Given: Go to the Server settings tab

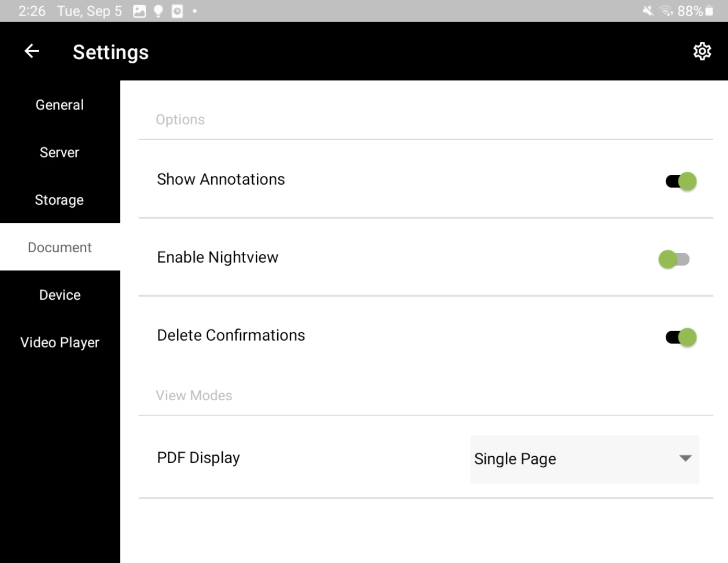Looking at the screenshot, I should coord(60,152).
